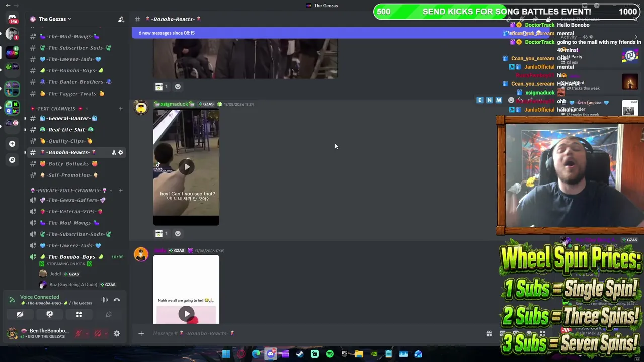Add reaction to xsigmaduck's video message
The height and width of the screenshot is (362, 644).
tap(178, 234)
